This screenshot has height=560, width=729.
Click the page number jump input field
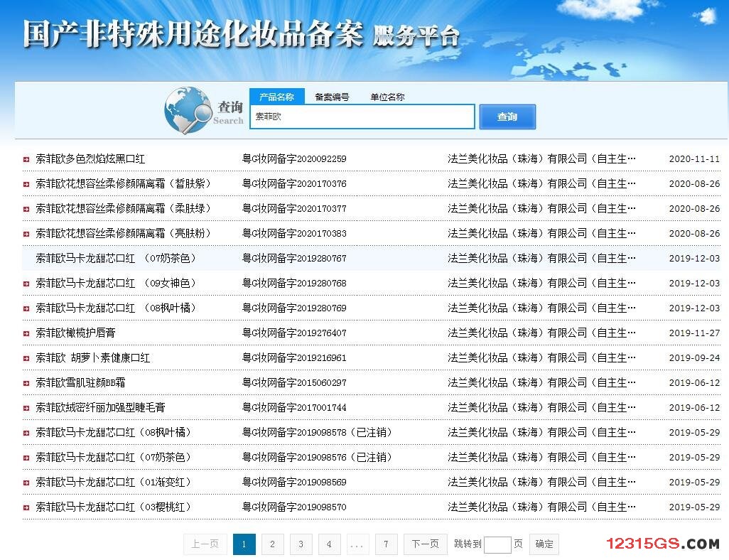click(x=497, y=545)
